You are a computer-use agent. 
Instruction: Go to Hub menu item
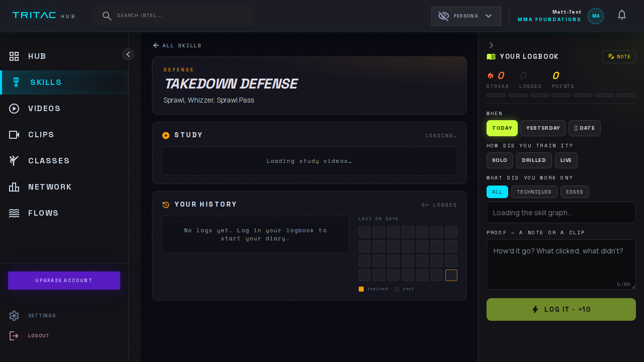tap(64, 56)
